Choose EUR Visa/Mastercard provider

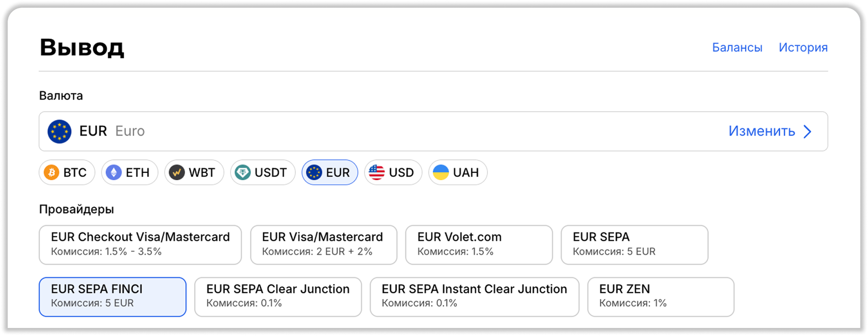[x=324, y=245]
